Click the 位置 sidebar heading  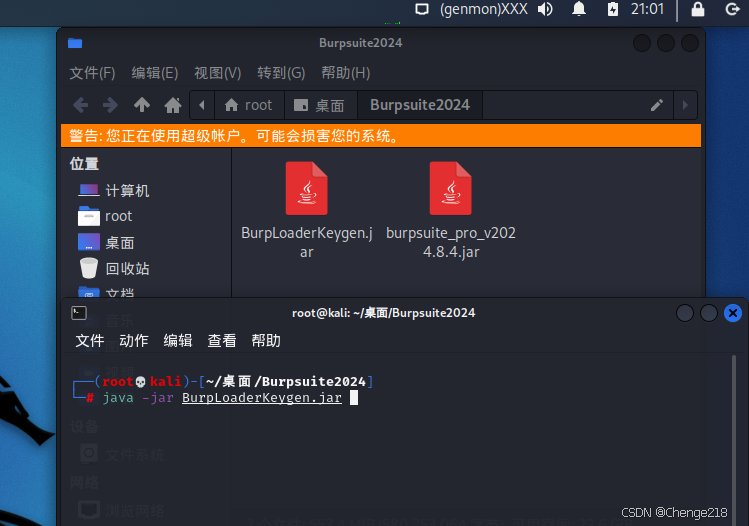pyautogui.click(x=84, y=164)
